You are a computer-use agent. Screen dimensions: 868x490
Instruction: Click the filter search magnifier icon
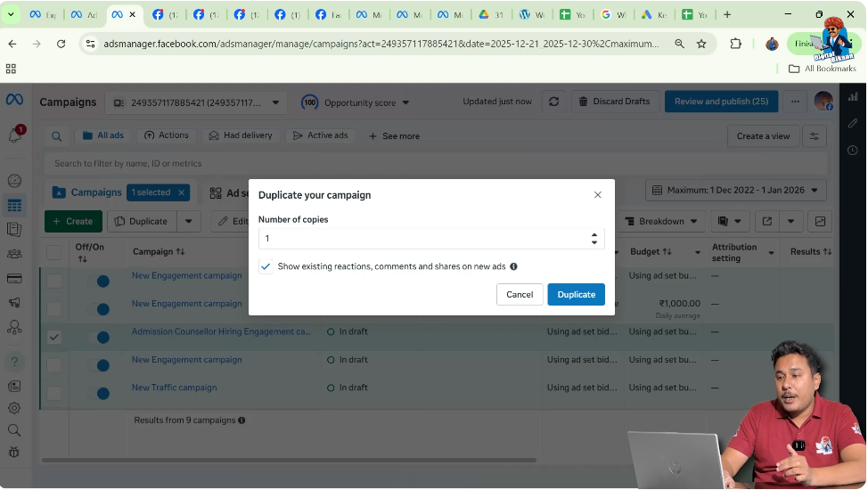click(56, 136)
